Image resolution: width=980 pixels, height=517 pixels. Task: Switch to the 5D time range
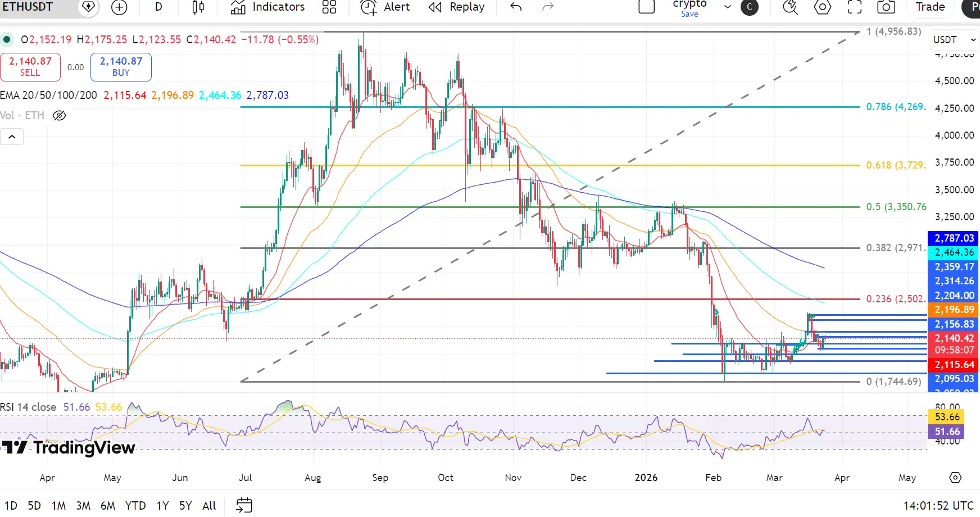(x=34, y=506)
